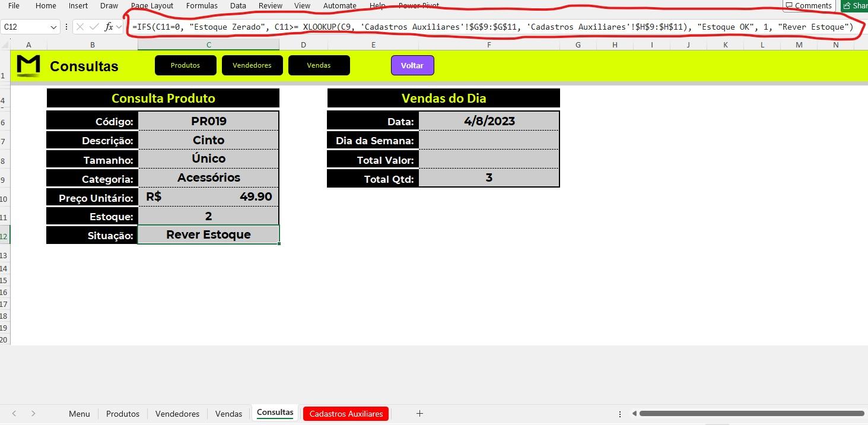
Task: Select the Acessórios category cell
Action: tap(208, 177)
